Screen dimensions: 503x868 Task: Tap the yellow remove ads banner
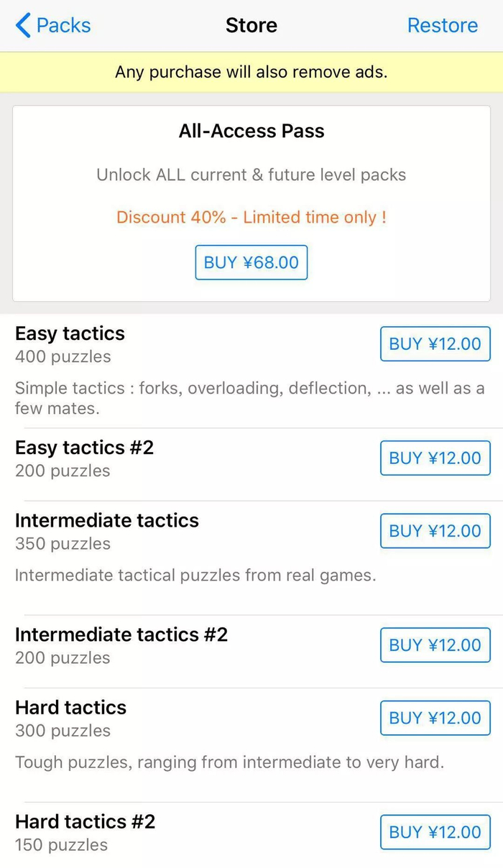(x=251, y=72)
